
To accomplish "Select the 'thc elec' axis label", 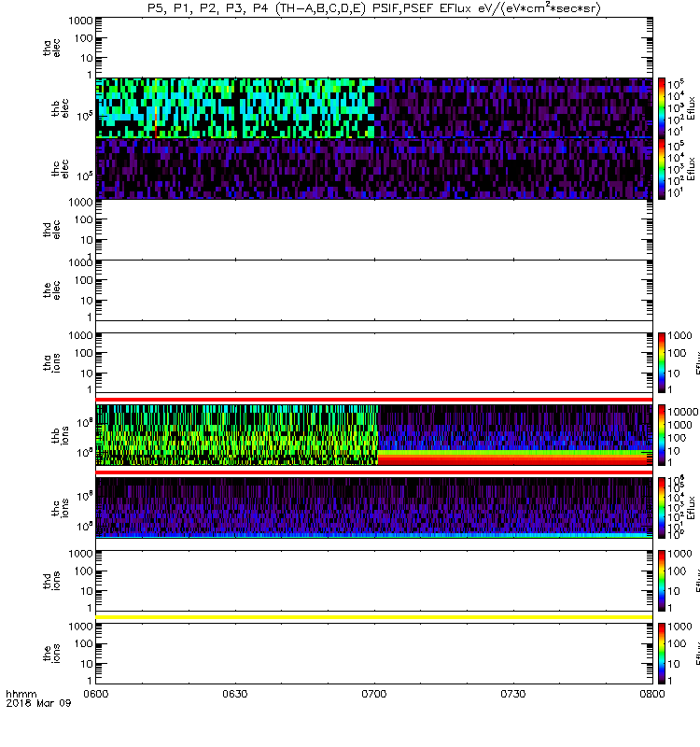I will point(60,169).
